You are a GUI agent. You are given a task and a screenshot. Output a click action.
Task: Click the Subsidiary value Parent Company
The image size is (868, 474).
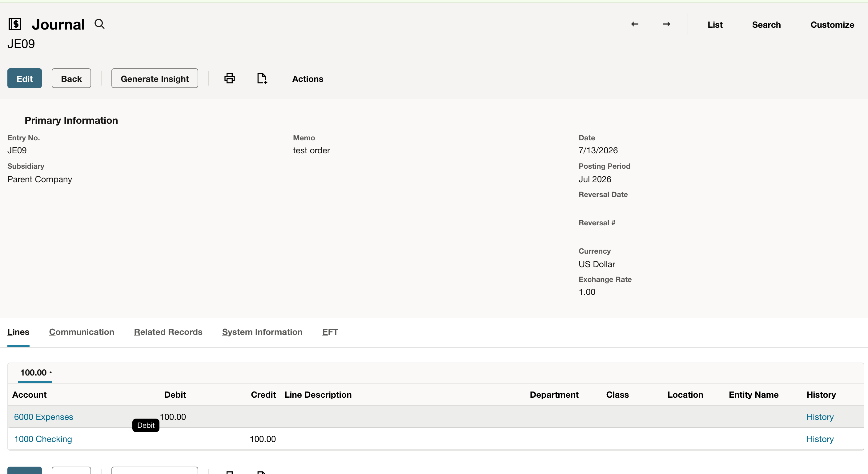(39, 179)
